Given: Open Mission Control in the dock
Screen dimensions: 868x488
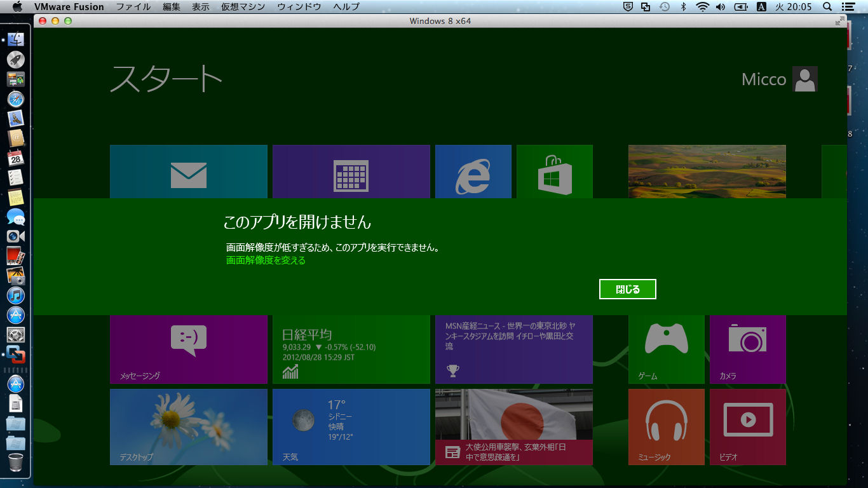Looking at the screenshot, I should click(x=16, y=79).
